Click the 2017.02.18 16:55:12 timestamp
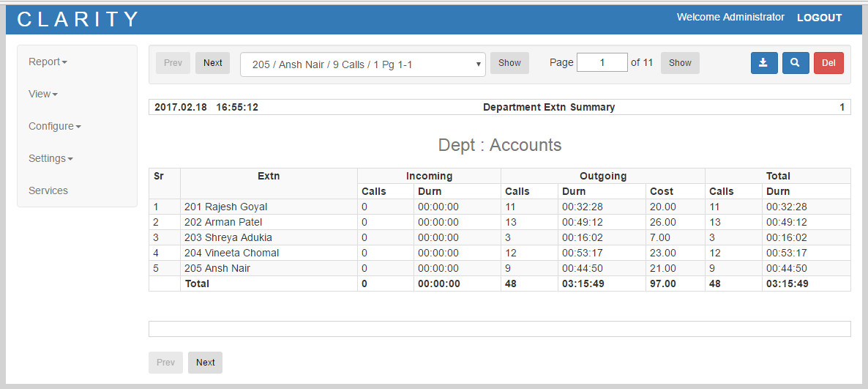868x389 pixels. point(206,107)
